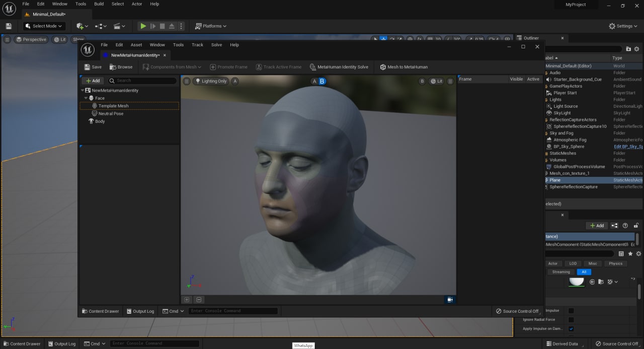Click the round B button next to Lit
The height and width of the screenshot is (349, 644).
coord(422,81)
